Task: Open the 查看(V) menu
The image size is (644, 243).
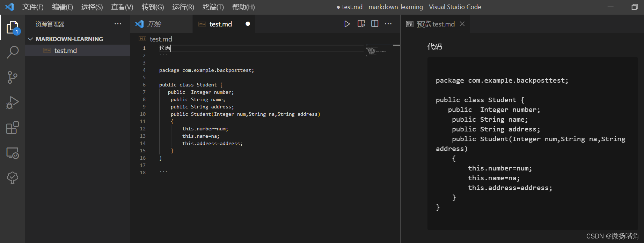Action: [x=122, y=7]
